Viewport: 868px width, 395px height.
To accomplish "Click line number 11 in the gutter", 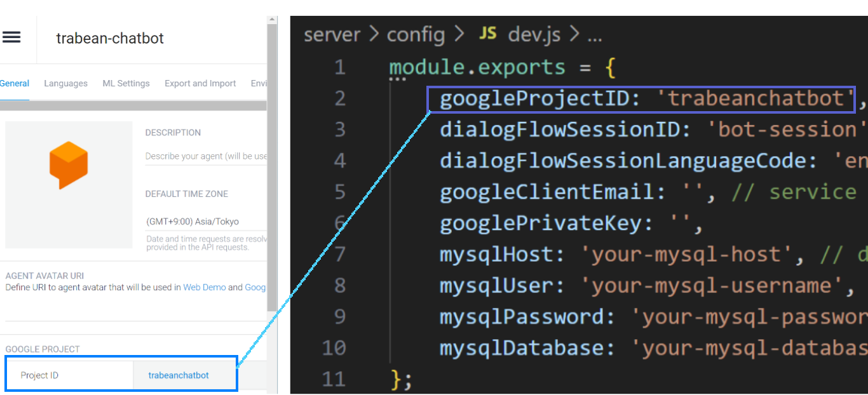I will click(x=334, y=378).
